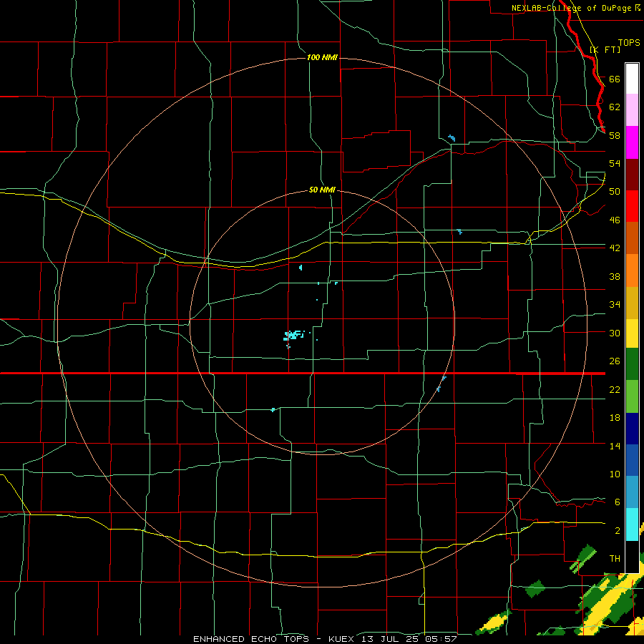
Task: Click the magenta legend swatch beside 58
Action: (632, 142)
